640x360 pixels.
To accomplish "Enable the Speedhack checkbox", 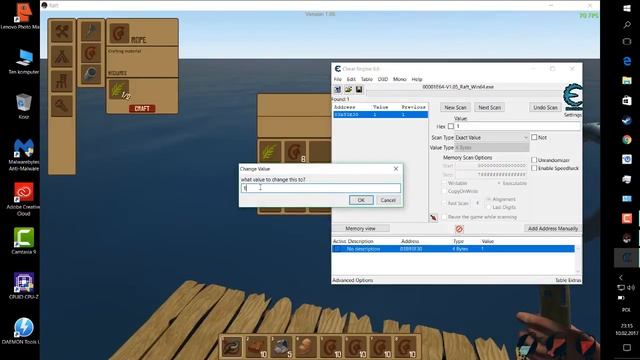I will click(534, 168).
